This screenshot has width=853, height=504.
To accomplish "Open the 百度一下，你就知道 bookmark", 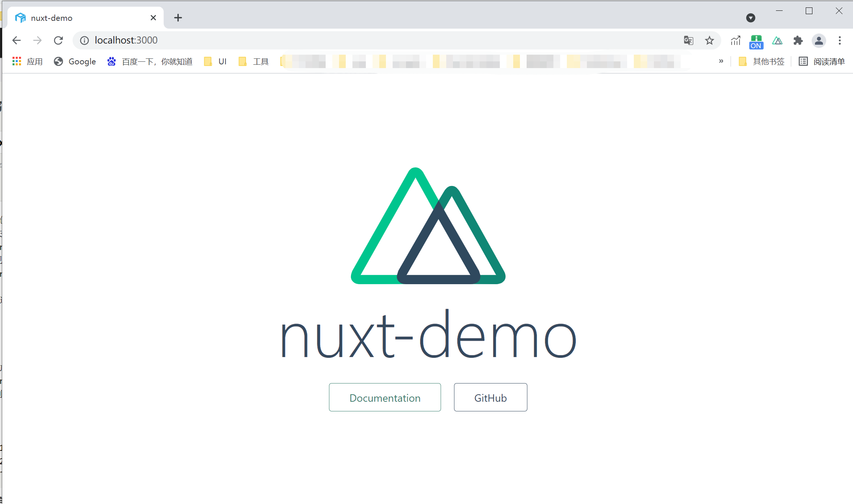I will pyautogui.click(x=150, y=61).
